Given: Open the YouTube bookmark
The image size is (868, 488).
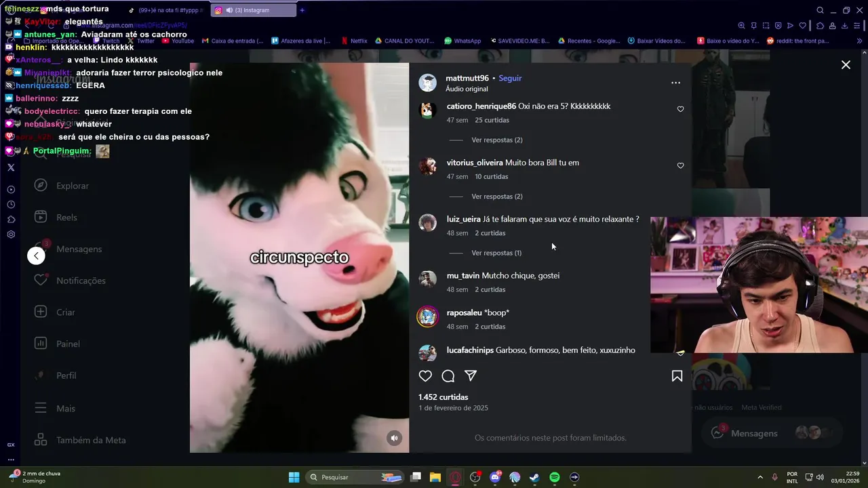Looking at the screenshot, I should [178, 41].
